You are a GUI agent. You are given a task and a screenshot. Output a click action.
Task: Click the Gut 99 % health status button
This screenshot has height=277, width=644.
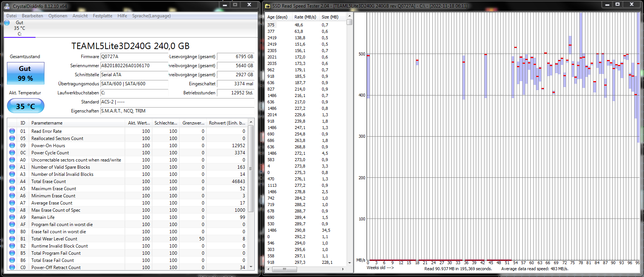[x=26, y=73]
